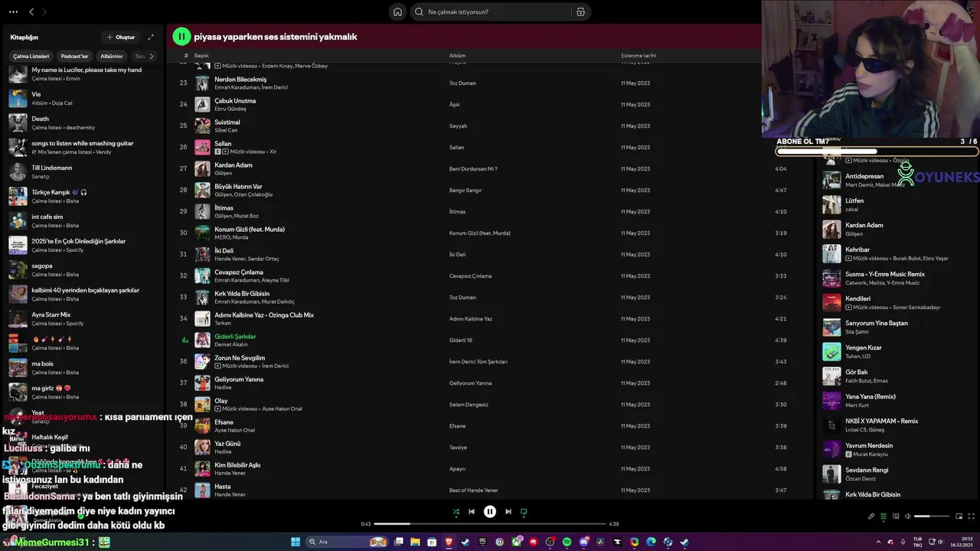This screenshot has width=980, height=551.
Task: Sort tracks by Başlık column header
Action: click(x=201, y=56)
